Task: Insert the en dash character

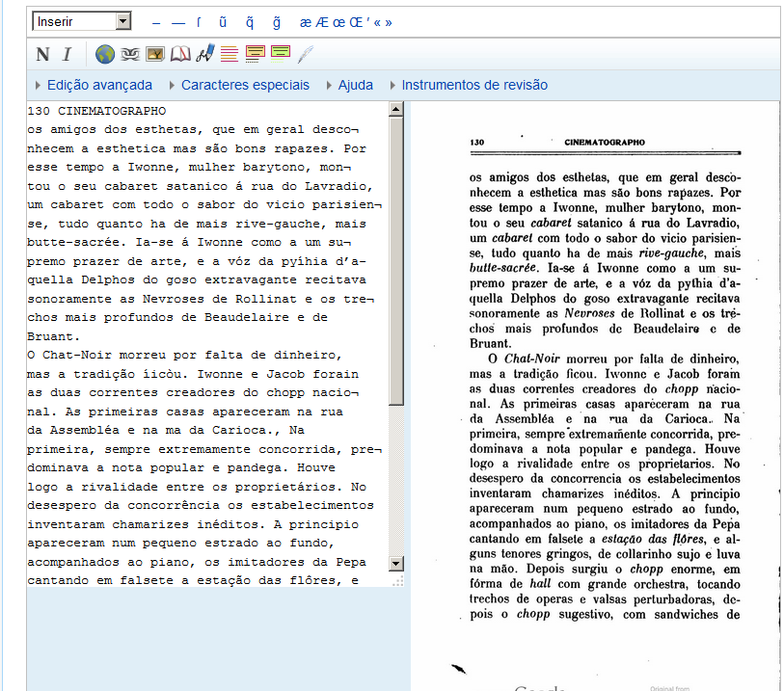Action: (x=156, y=23)
